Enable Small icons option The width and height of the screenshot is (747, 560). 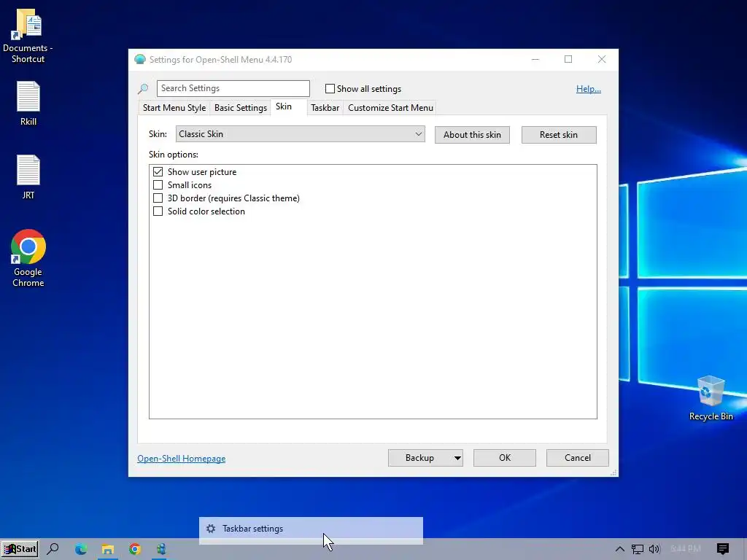coord(158,184)
